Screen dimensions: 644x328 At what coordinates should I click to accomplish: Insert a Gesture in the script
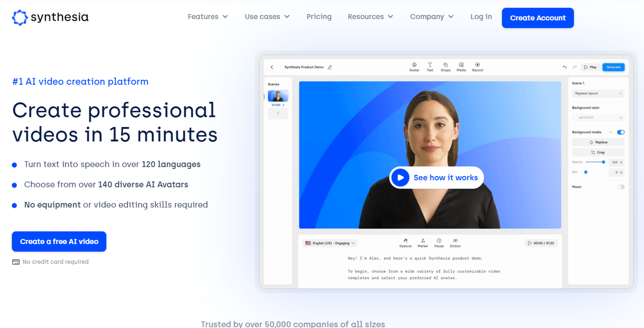click(405, 243)
